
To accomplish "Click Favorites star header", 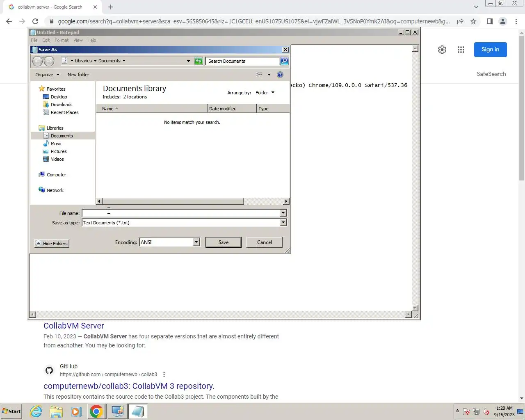I will [56, 89].
